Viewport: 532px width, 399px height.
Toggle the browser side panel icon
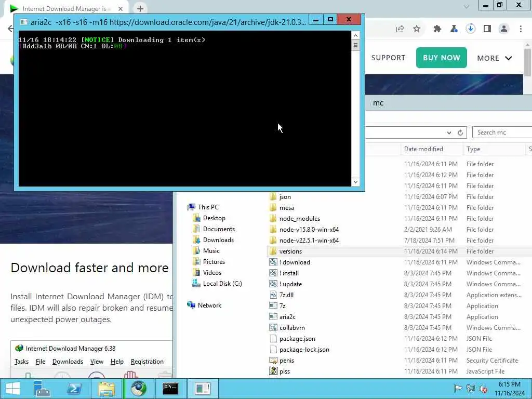pyautogui.click(x=487, y=29)
